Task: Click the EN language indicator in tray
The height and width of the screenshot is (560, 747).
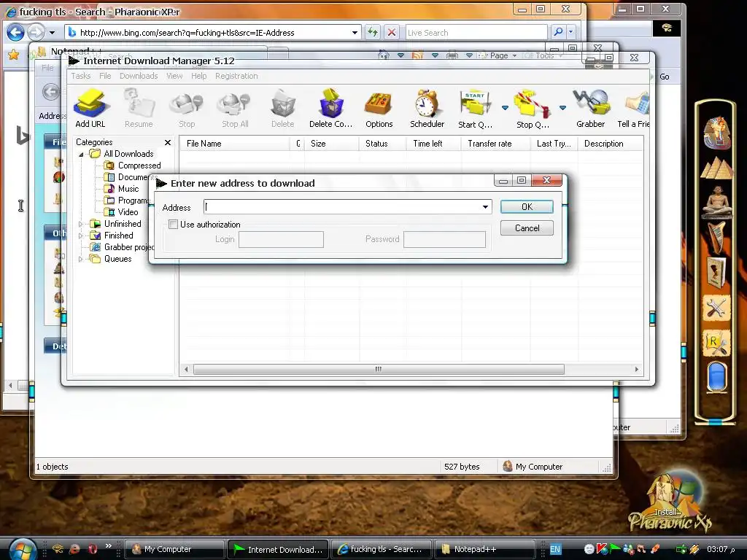Action: click(x=555, y=549)
